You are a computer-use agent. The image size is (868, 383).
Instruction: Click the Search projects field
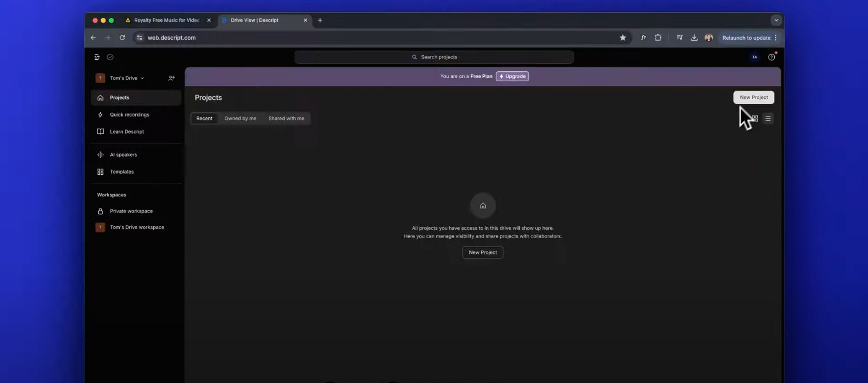[x=434, y=57]
